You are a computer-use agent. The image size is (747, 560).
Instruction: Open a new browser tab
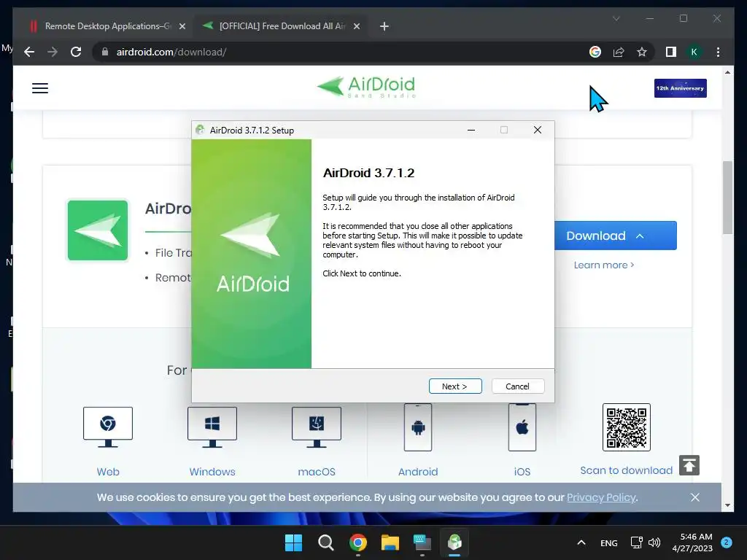pyautogui.click(x=384, y=27)
